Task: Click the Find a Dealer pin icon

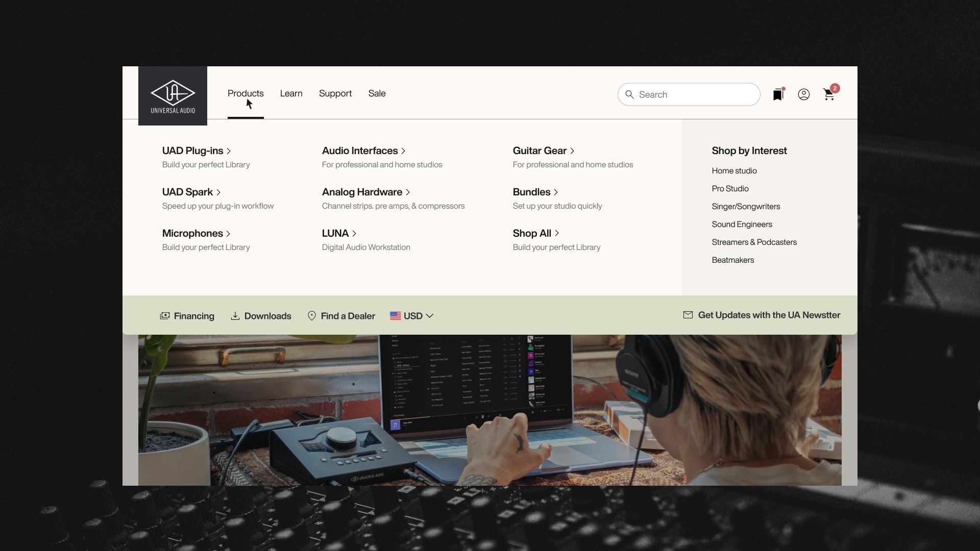Action: pyautogui.click(x=311, y=316)
